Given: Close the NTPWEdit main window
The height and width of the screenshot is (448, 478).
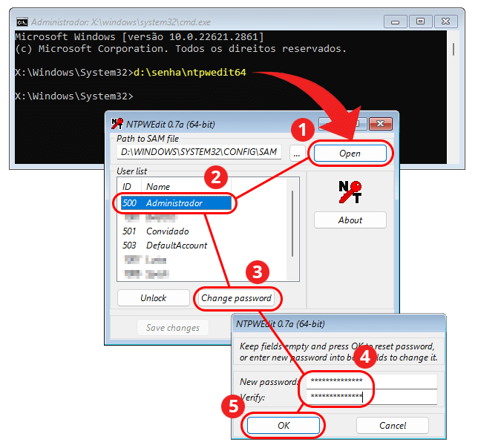Looking at the screenshot, I should [x=381, y=123].
